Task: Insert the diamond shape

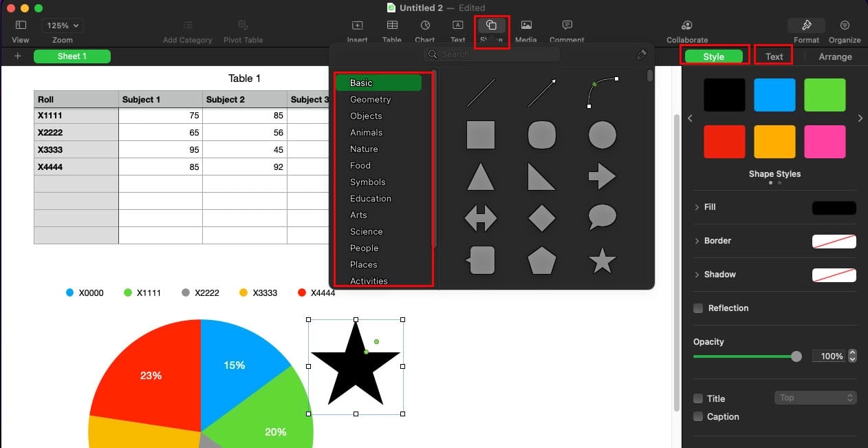Action: point(541,219)
